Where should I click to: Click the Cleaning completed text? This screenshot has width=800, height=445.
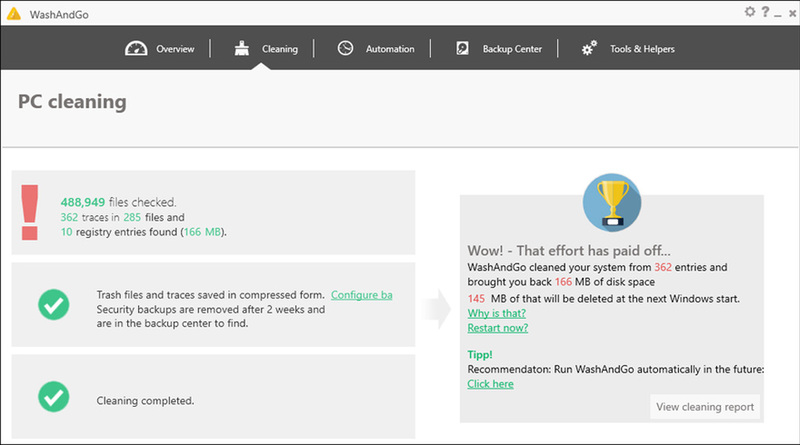145,401
